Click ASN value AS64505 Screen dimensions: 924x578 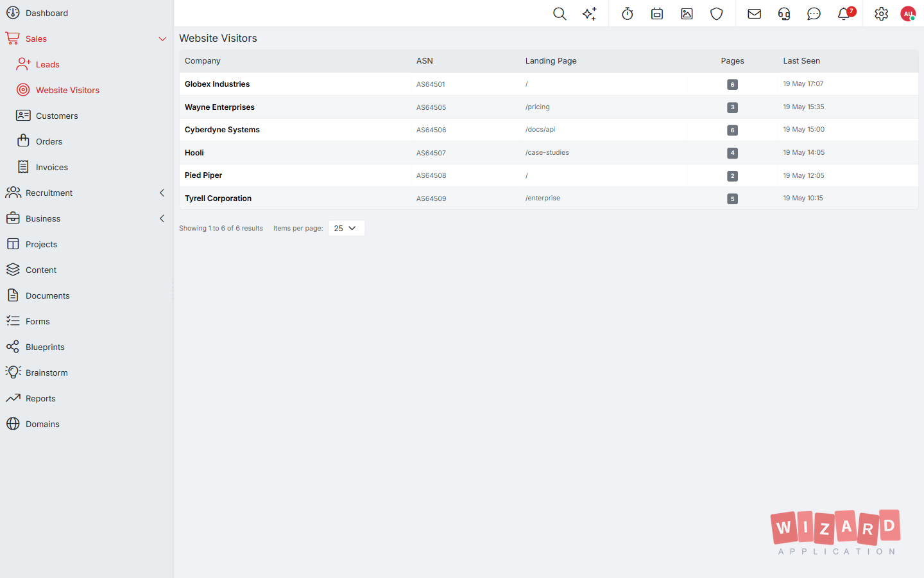pyautogui.click(x=431, y=107)
